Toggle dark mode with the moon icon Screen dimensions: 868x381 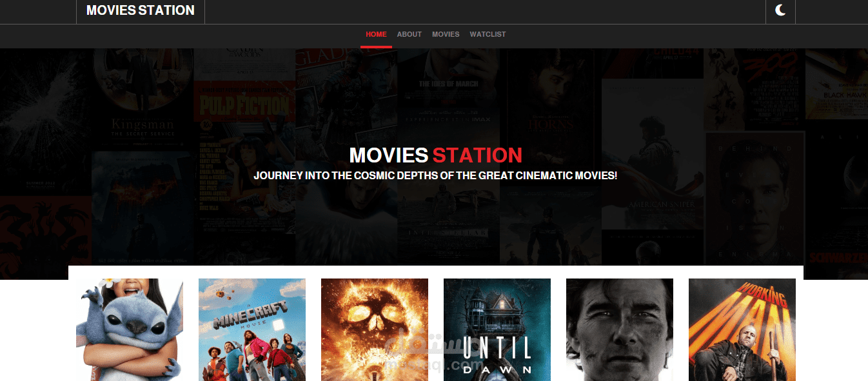tap(780, 10)
